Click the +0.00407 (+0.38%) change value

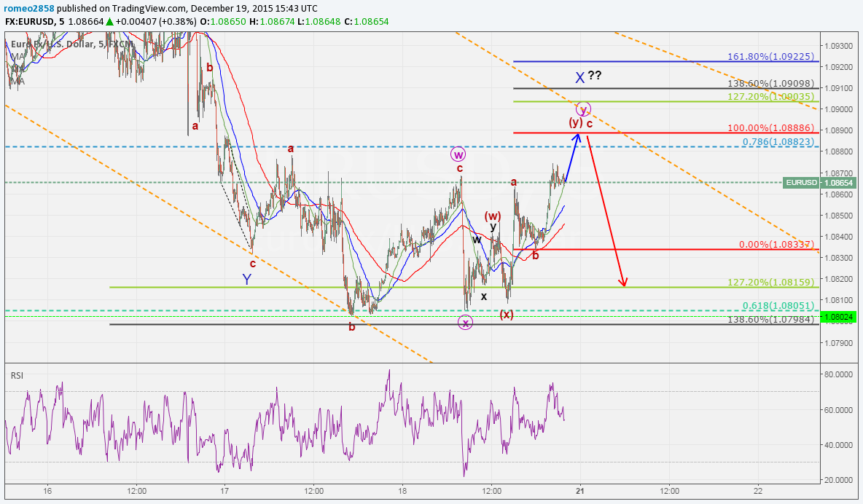click(156, 22)
